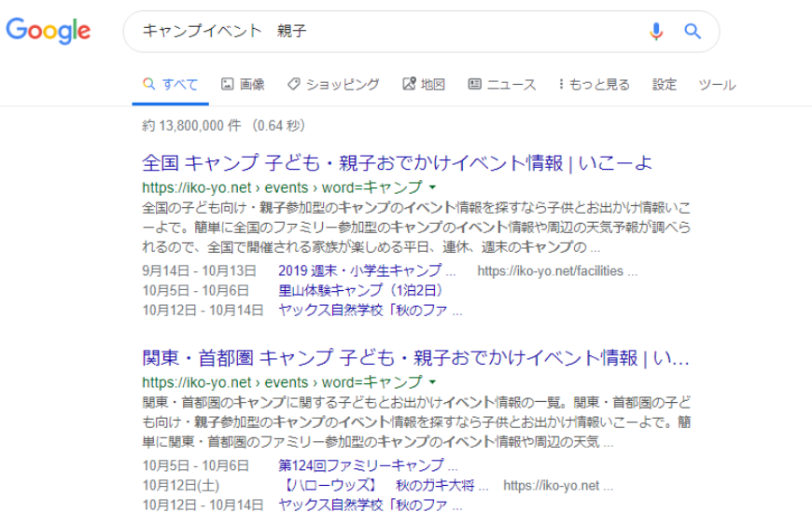This screenshot has width=812, height=526.
Task: Start voice search with microphone icon
Action: pyautogui.click(x=656, y=32)
